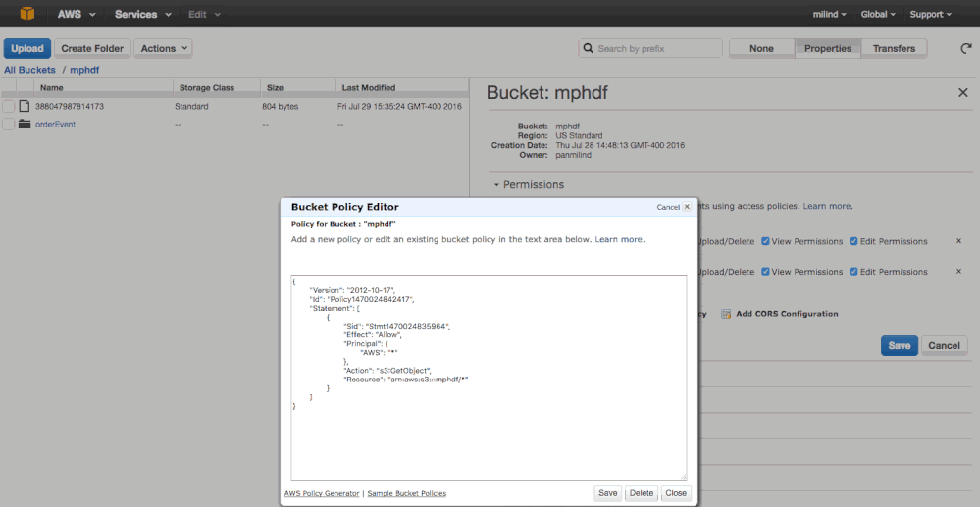Click the blue Upload button
Image resolution: width=980 pixels, height=507 pixels.
(x=26, y=48)
